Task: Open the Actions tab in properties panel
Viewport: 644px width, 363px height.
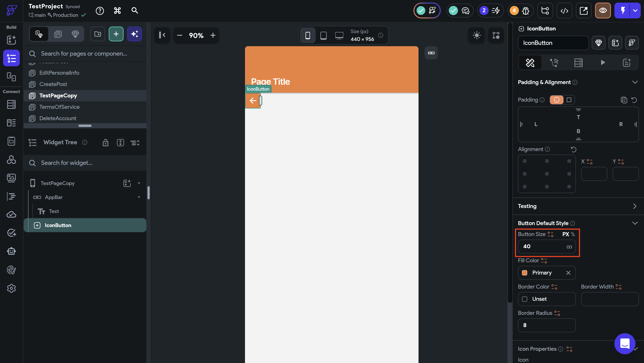Action: click(x=554, y=62)
